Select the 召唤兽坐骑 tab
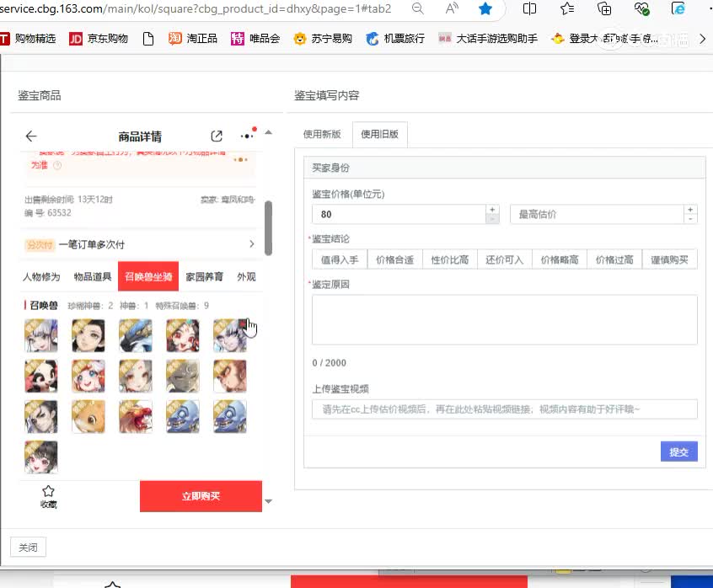 click(148, 276)
